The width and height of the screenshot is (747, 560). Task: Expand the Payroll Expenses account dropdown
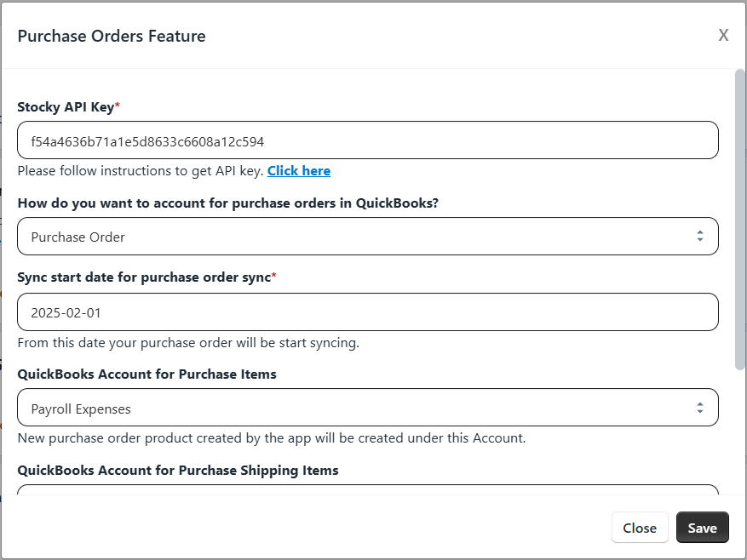(x=368, y=407)
